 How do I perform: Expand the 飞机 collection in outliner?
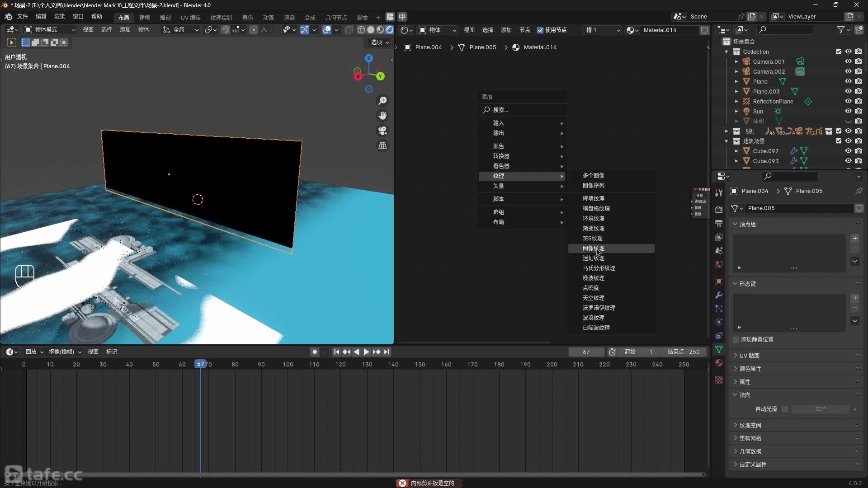[x=726, y=131]
